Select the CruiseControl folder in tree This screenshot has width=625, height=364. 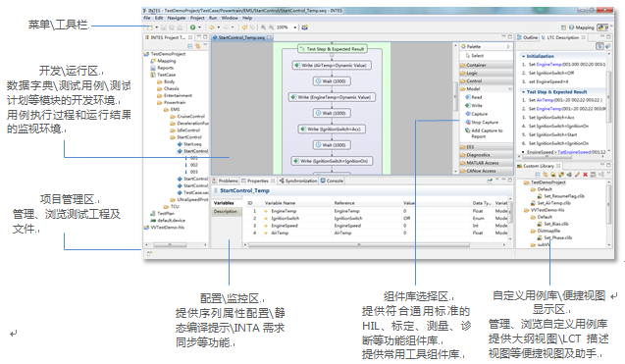[187, 117]
